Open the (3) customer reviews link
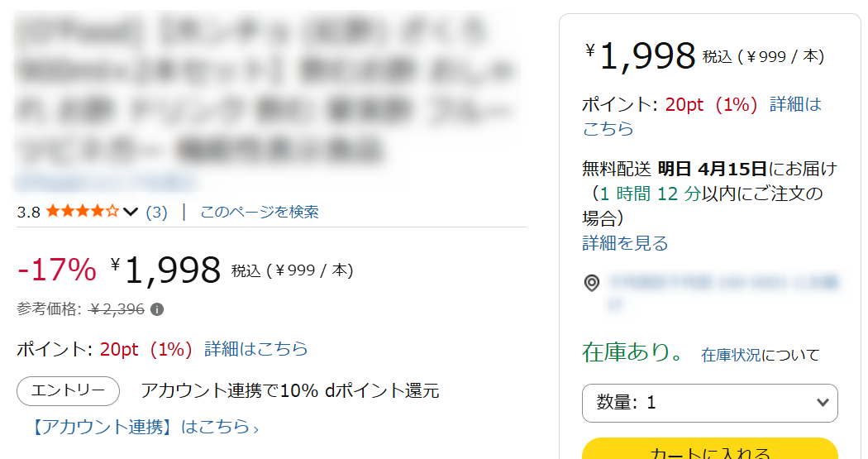 [156, 213]
